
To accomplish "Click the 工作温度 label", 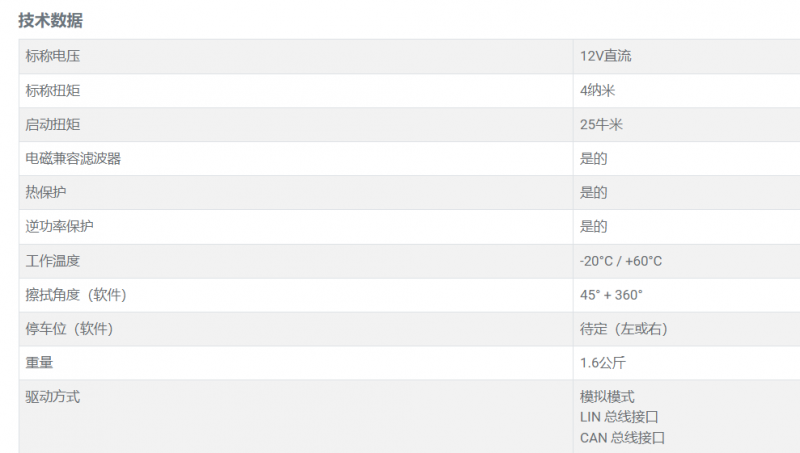I will point(53,261).
